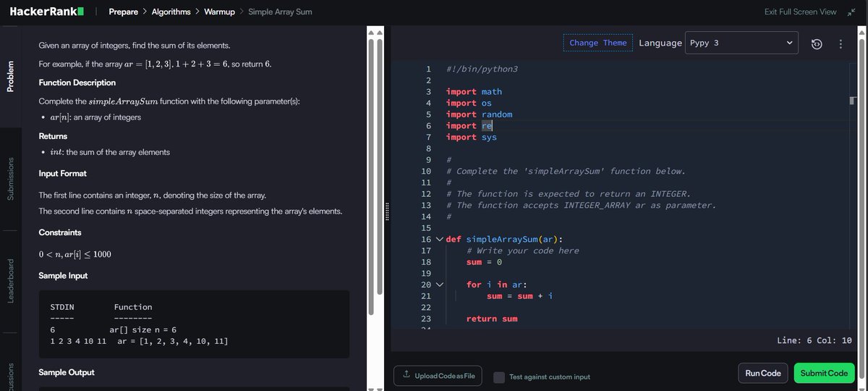868x391 pixels.
Task: Click the 'Sample Output' heading
Action: point(67,372)
